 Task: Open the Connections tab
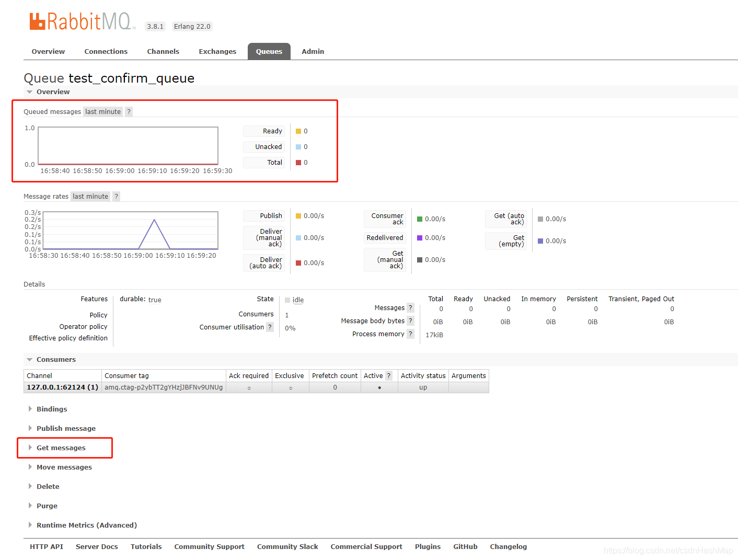click(106, 51)
